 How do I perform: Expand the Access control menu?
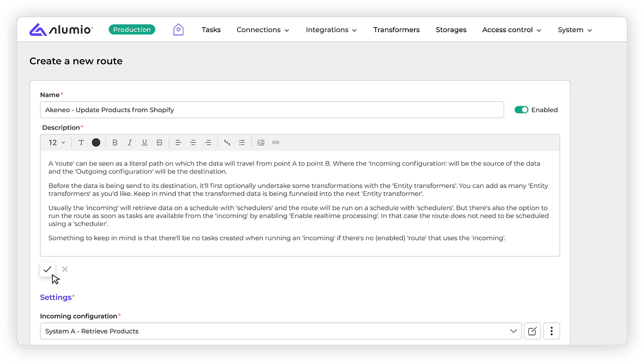(512, 30)
